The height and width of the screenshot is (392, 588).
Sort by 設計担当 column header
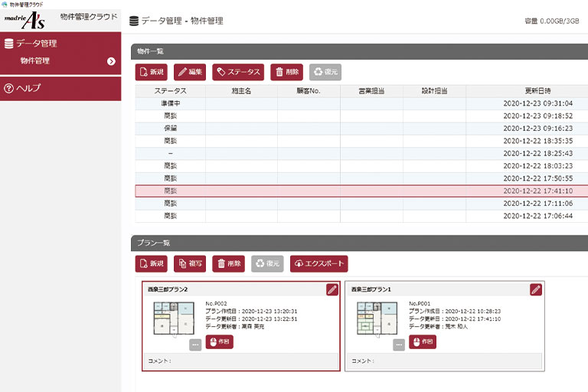pos(434,91)
